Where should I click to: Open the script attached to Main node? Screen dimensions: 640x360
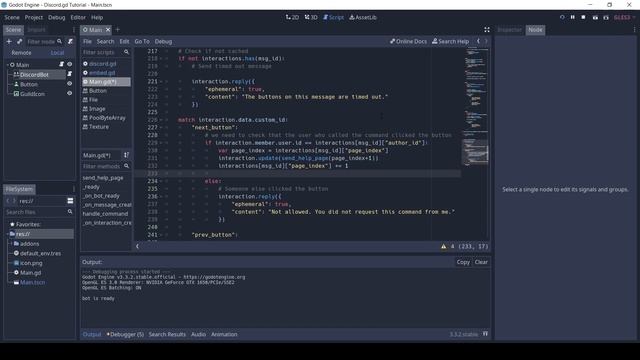pyautogui.click(x=62, y=64)
